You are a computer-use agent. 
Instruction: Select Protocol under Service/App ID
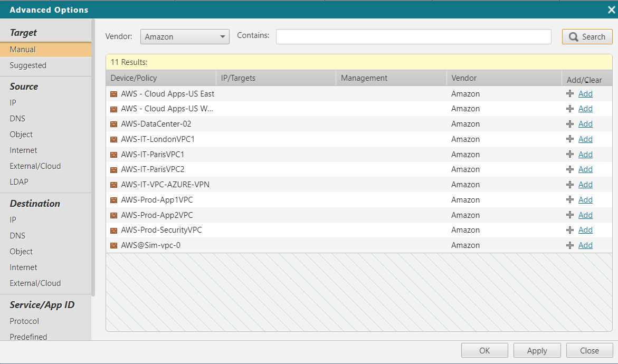(x=24, y=321)
